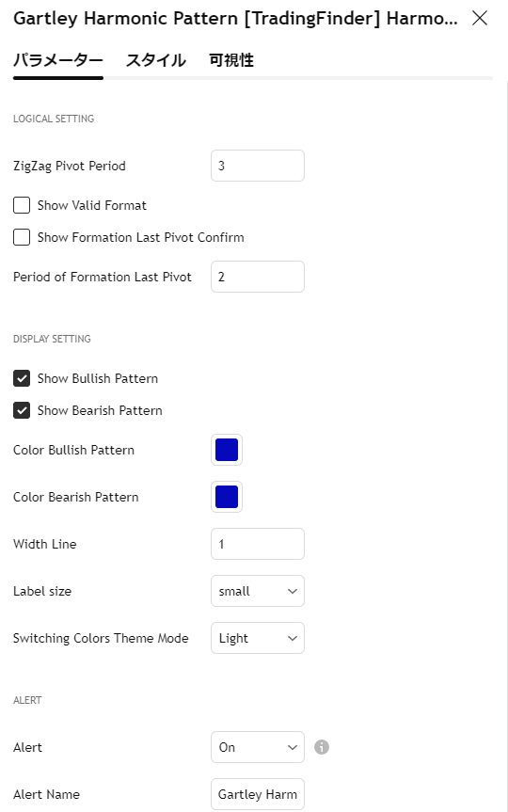Pick the Color Bullish Pattern swatch

(x=227, y=450)
